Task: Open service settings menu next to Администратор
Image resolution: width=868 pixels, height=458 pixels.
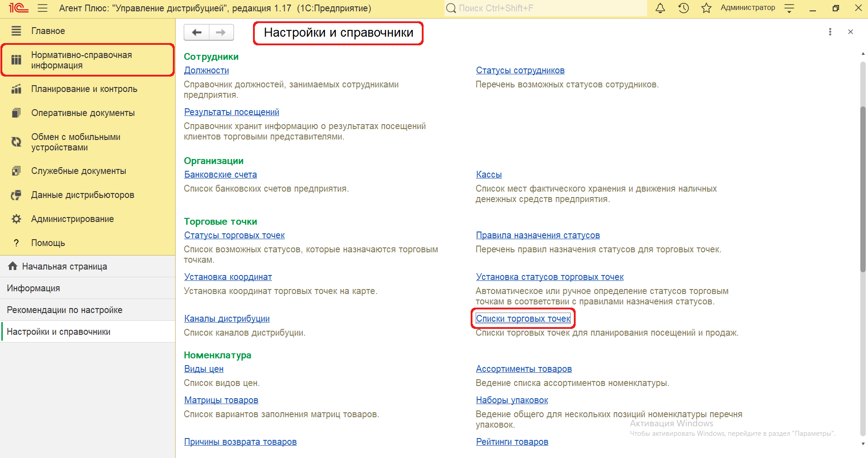Action: click(789, 8)
